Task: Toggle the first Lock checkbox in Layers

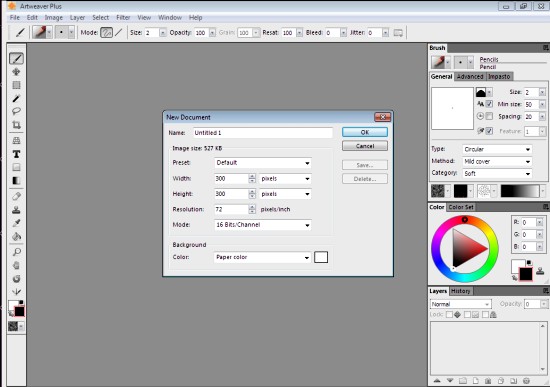Action: tap(449, 314)
